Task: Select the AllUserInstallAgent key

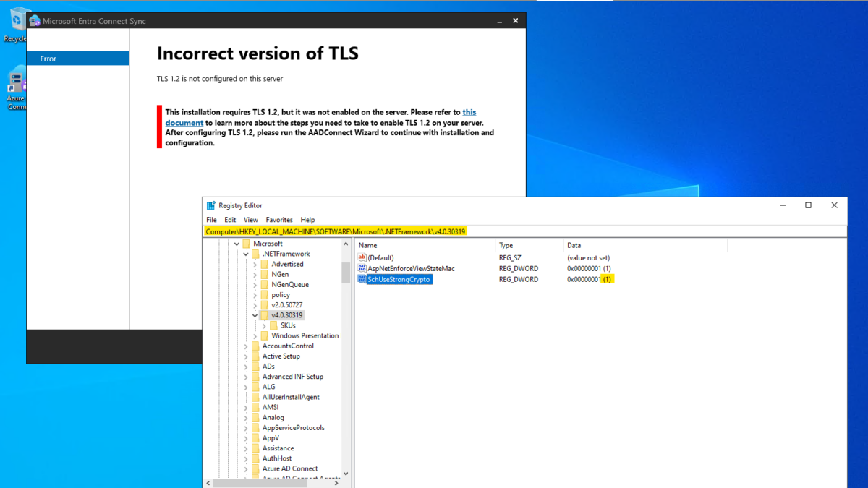Action: tap(291, 397)
